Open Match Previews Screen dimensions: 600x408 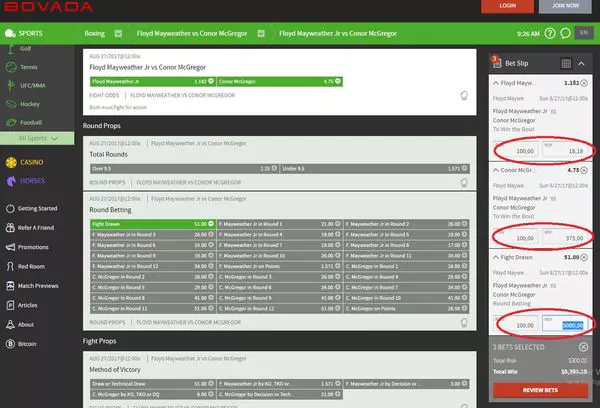coord(38,286)
